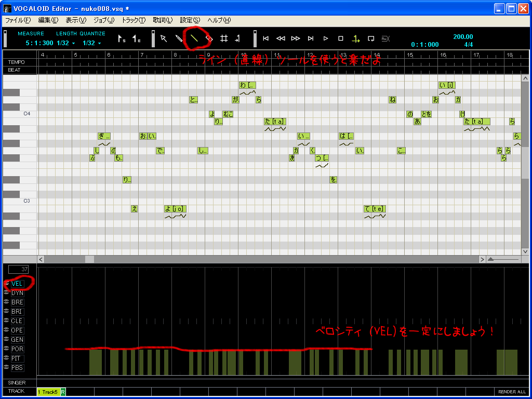Image resolution: width=532 pixels, height=399 pixels.
Task: Open the ファイル(F) menu
Action: (18, 20)
